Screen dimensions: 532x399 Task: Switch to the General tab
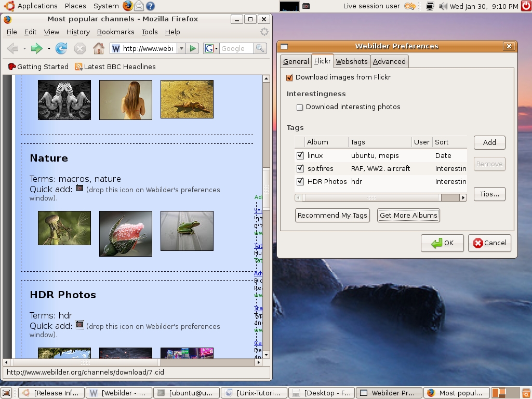tap(296, 61)
